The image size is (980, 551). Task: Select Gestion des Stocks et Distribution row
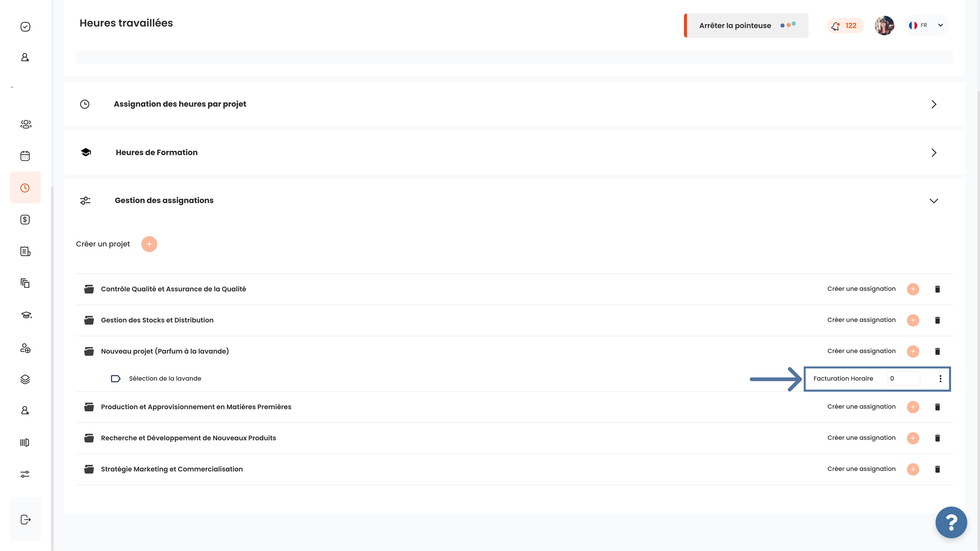[514, 320]
